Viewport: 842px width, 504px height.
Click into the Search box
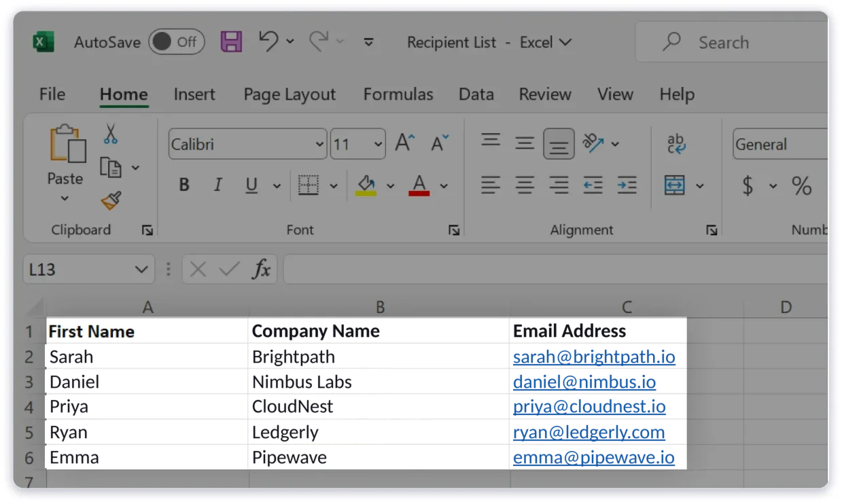pyautogui.click(x=733, y=42)
